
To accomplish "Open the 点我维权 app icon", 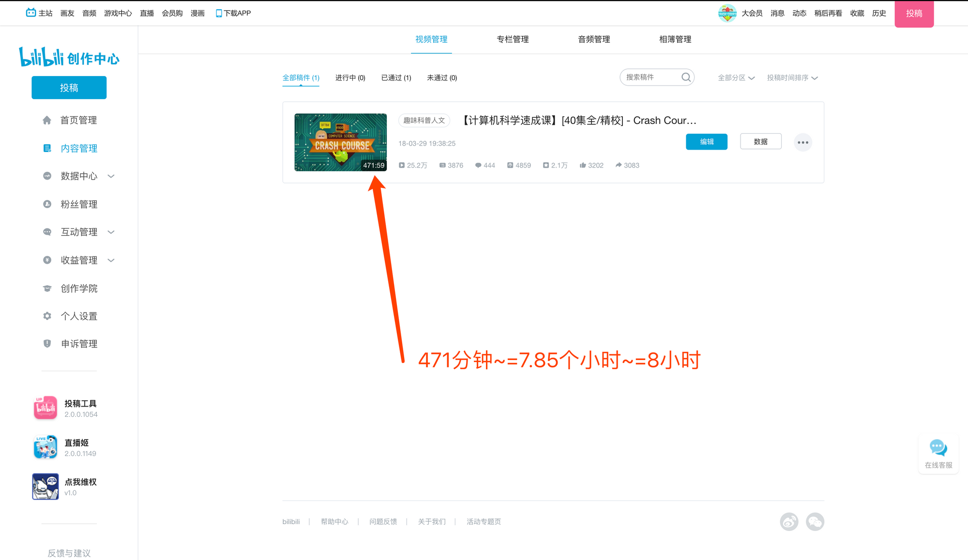I will click(x=45, y=486).
